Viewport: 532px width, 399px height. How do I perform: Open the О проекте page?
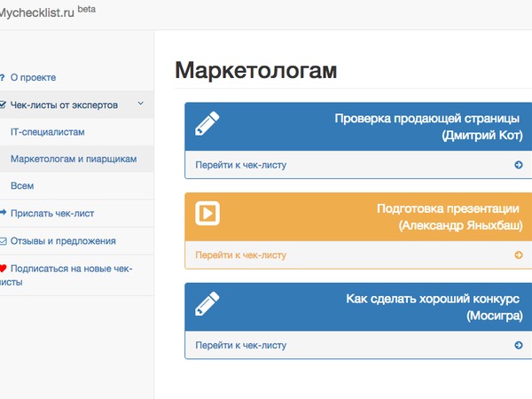(x=34, y=78)
